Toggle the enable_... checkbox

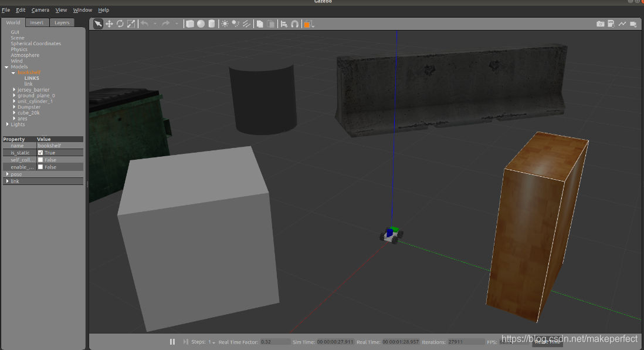tap(40, 167)
